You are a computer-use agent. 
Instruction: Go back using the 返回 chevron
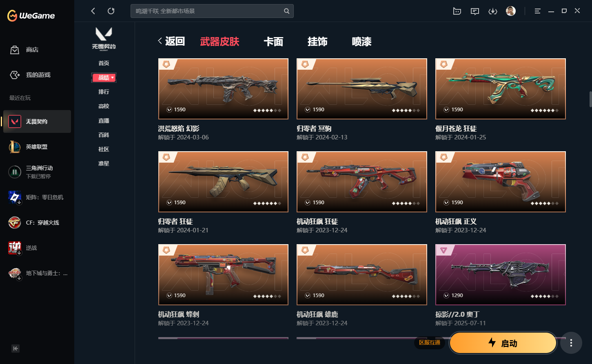[x=171, y=41]
